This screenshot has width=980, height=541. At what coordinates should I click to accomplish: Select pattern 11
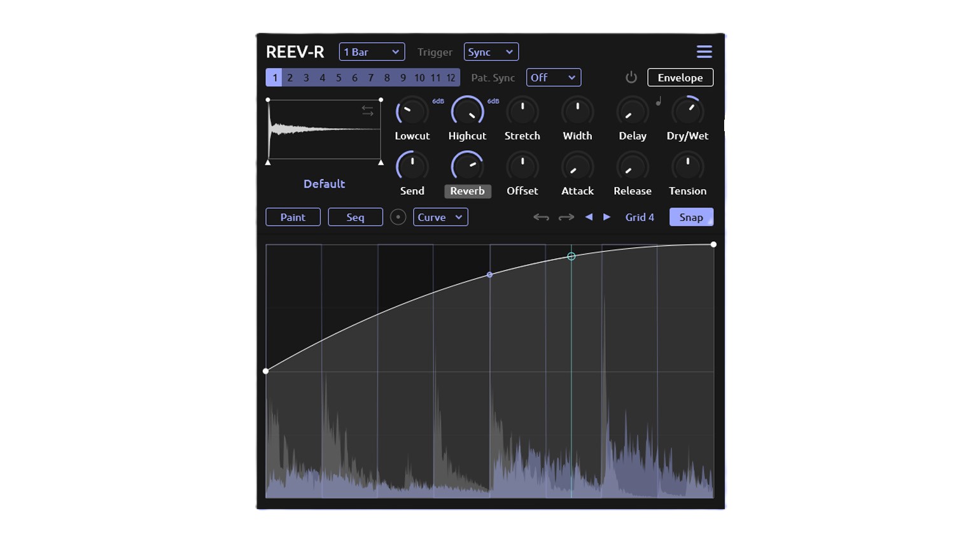435,78
